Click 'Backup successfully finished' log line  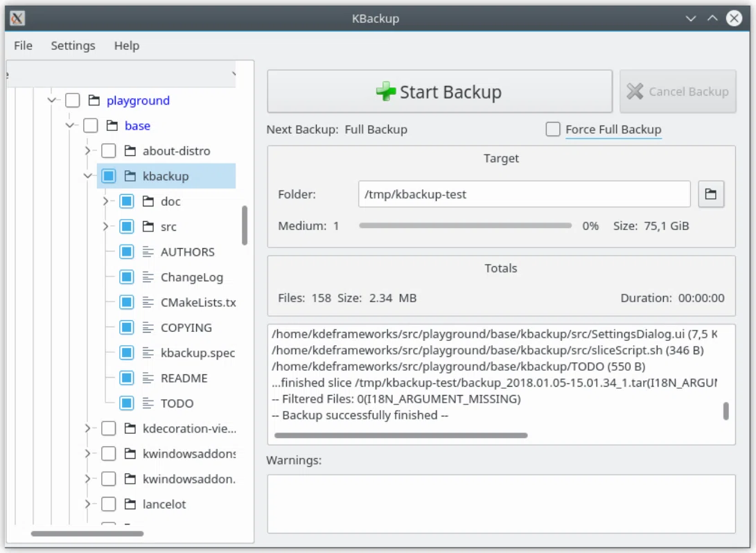360,415
